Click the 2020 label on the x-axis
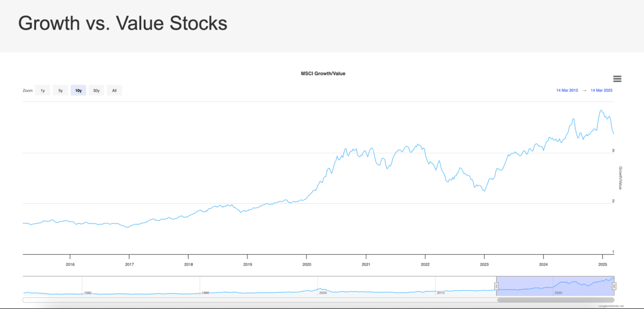Screen dimensions: 644x309 [306, 264]
